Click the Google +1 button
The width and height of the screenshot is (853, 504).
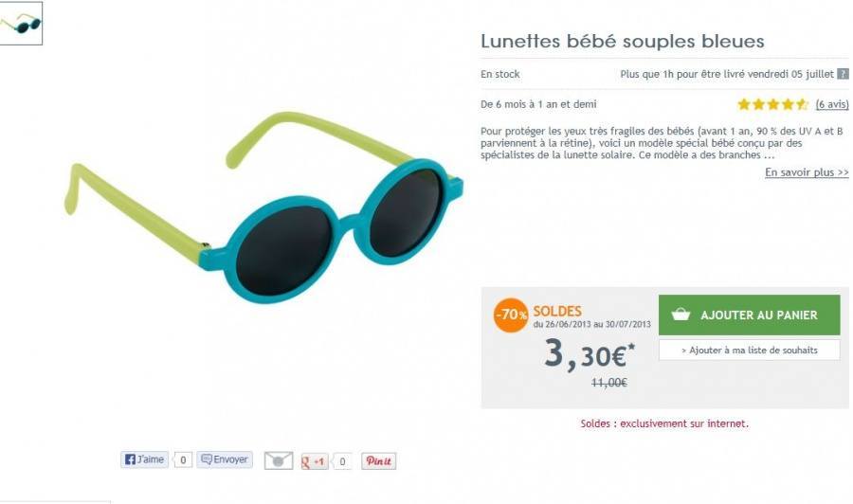coord(314,461)
